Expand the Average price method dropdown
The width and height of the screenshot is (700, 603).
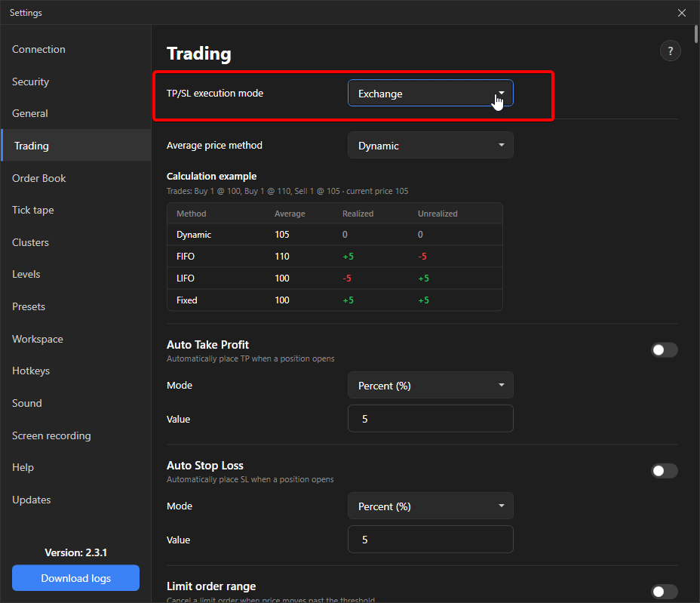tap(431, 145)
